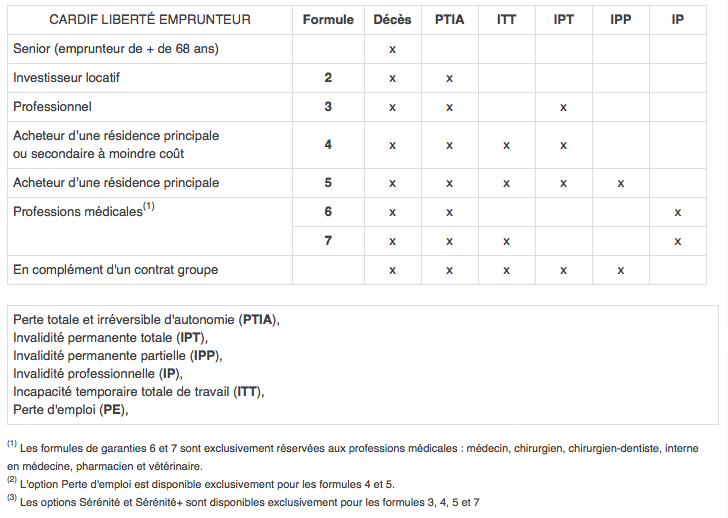Select the Professionnel row label
The image size is (728, 518).
click(x=52, y=107)
